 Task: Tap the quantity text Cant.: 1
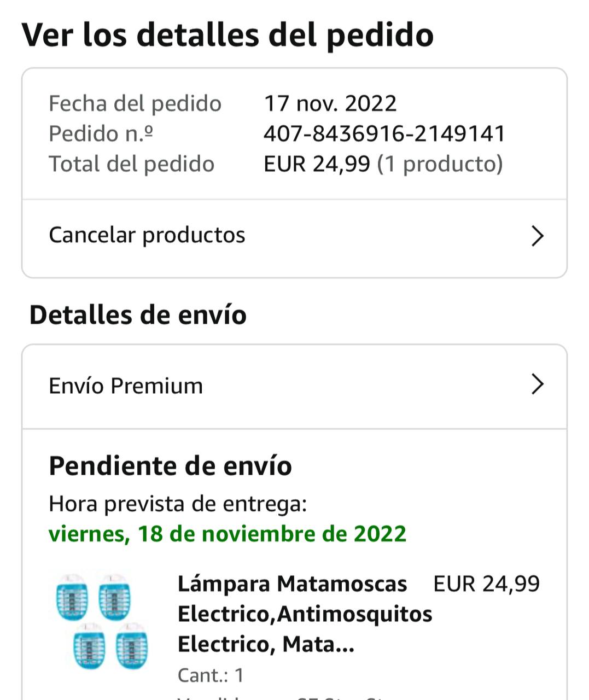211,675
